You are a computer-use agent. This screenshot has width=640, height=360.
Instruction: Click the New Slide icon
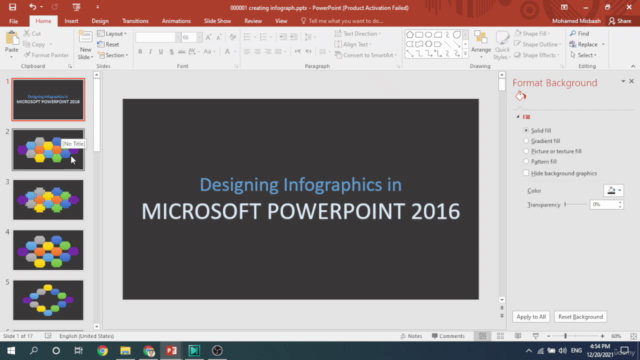[x=85, y=38]
